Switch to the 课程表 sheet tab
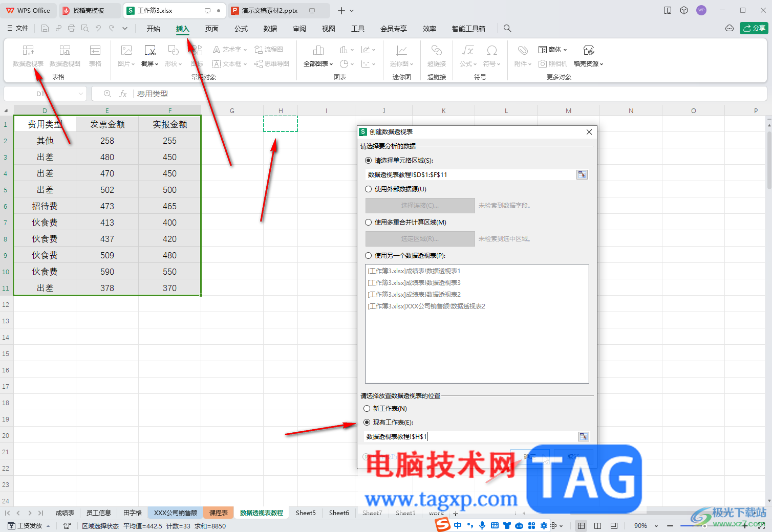The image size is (772, 532). [x=219, y=513]
